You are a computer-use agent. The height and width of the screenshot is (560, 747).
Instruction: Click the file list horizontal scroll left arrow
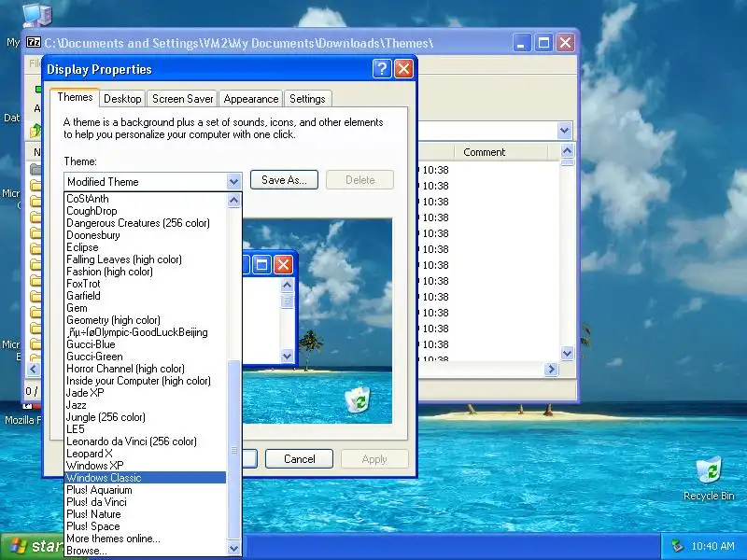click(x=33, y=369)
